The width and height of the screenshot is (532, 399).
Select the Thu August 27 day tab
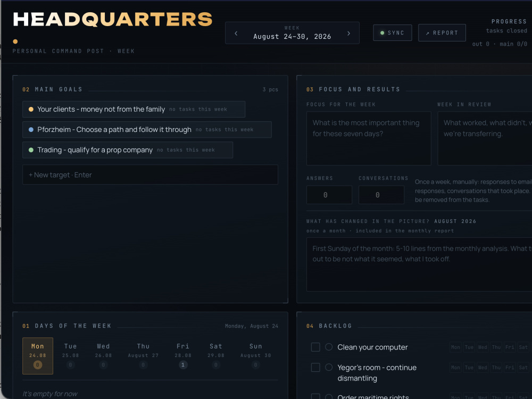point(143,356)
